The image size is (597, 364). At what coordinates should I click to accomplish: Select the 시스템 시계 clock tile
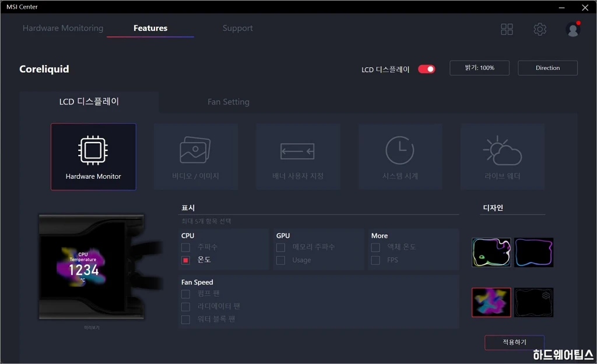pyautogui.click(x=400, y=157)
